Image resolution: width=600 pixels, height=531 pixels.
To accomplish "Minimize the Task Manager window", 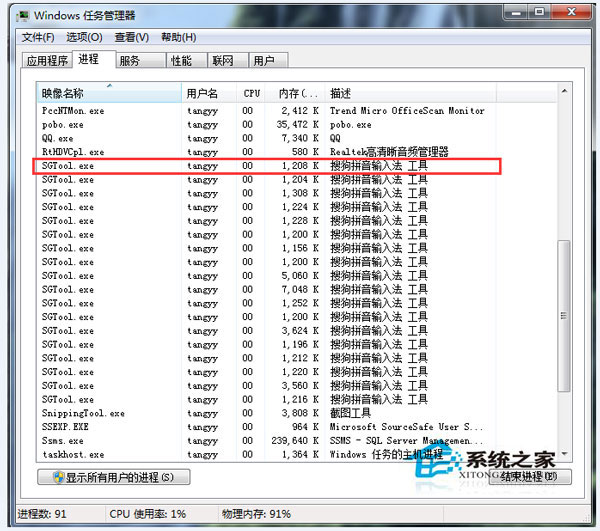I will pyautogui.click(x=516, y=12).
